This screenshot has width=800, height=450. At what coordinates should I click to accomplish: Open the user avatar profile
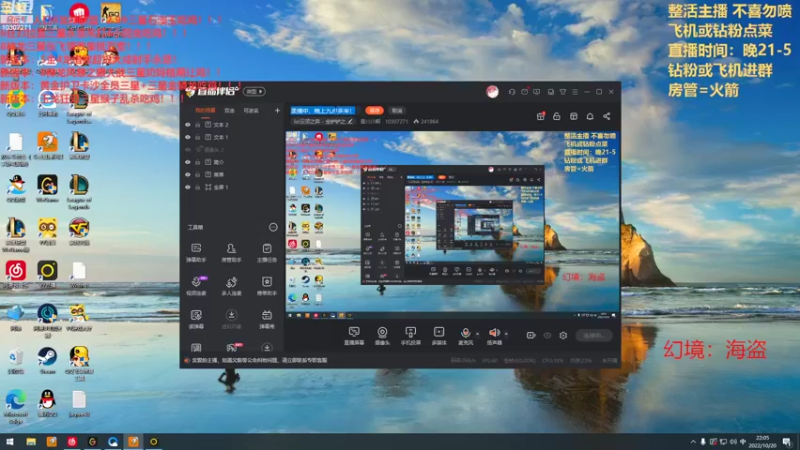pyautogui.click(x=492, y=92)
